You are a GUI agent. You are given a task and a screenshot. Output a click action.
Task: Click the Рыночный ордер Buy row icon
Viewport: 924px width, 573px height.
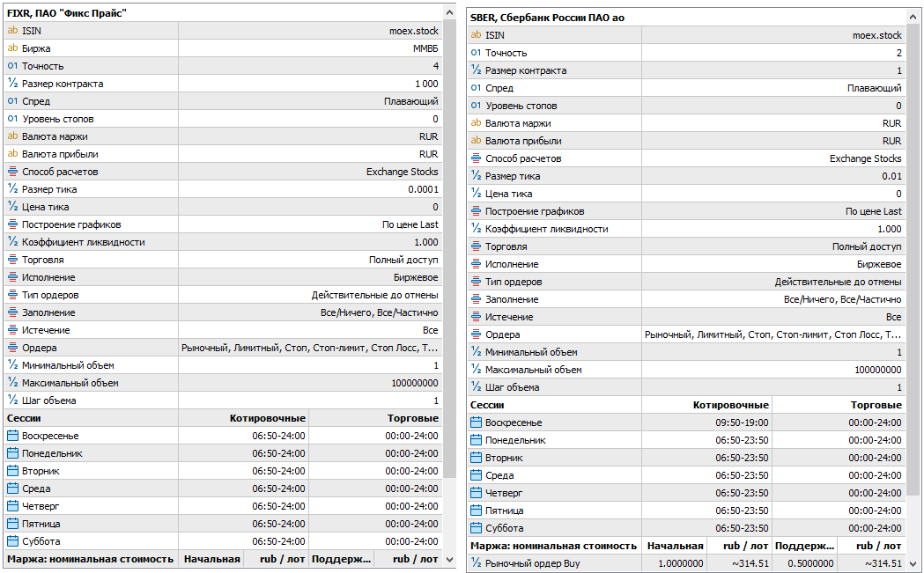(x=476, y=563)
